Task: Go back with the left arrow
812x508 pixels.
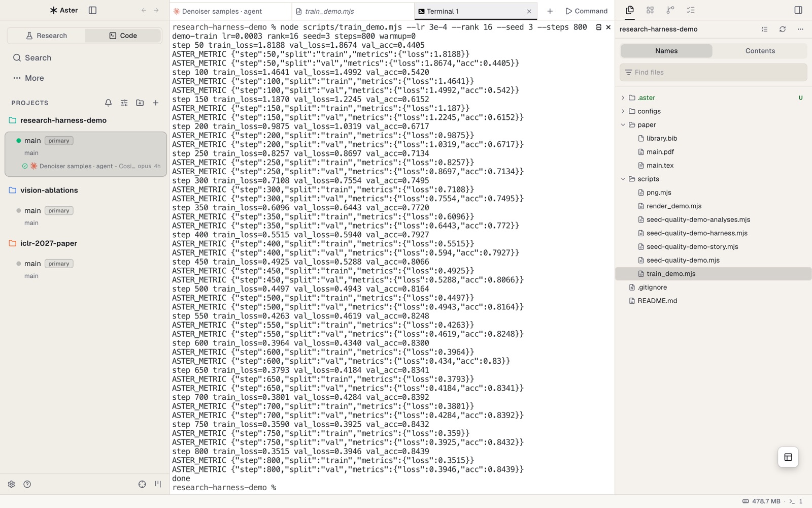Action: [x=144, y=10]
